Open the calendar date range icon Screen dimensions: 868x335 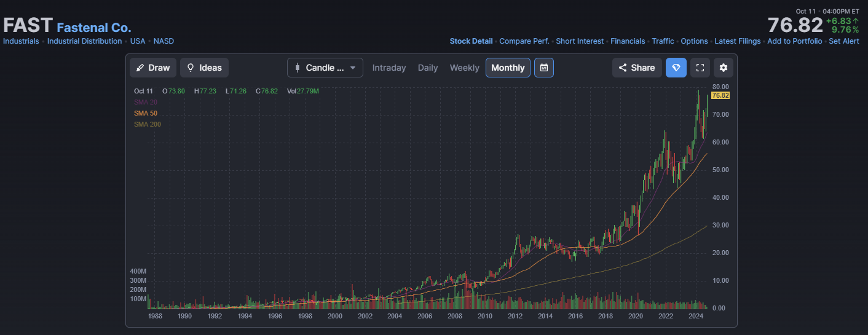pos(544,68)
